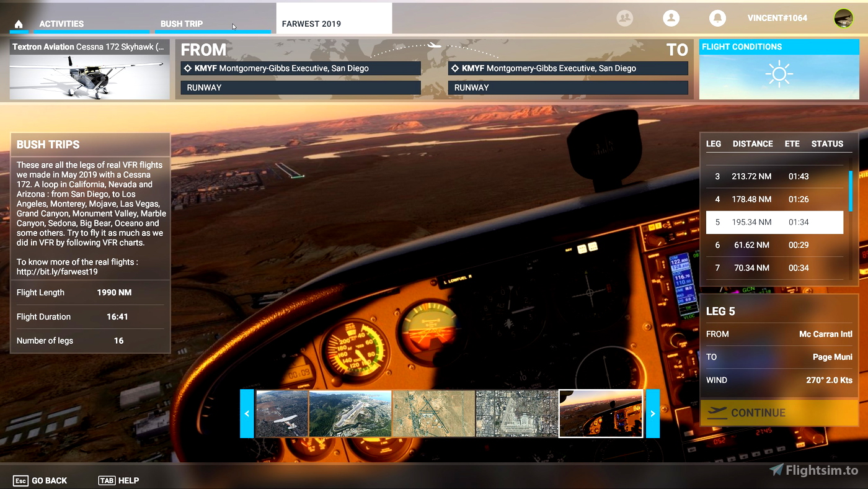Click the left thumbnail carousel arrow
This screenshot has height=489, width=868.
click(247, 413)
